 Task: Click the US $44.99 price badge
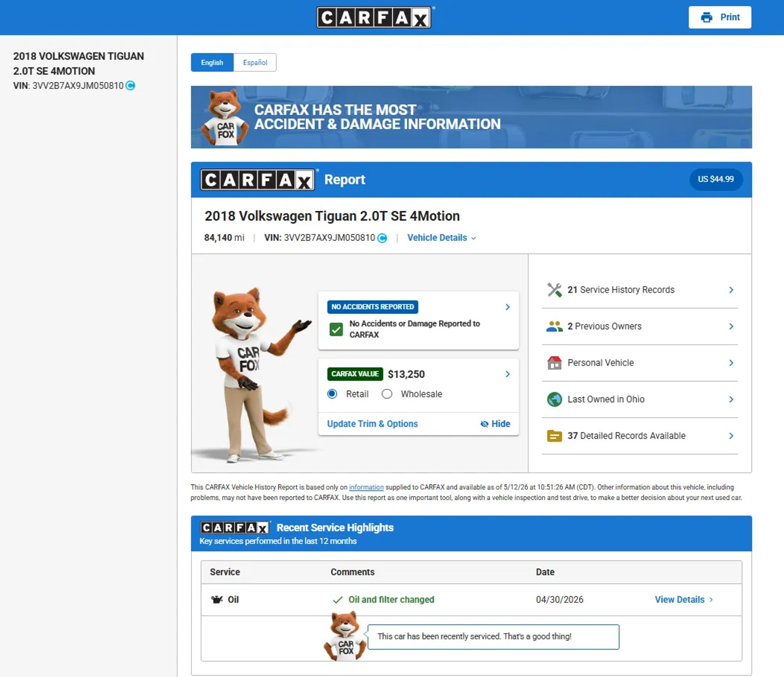716,179
